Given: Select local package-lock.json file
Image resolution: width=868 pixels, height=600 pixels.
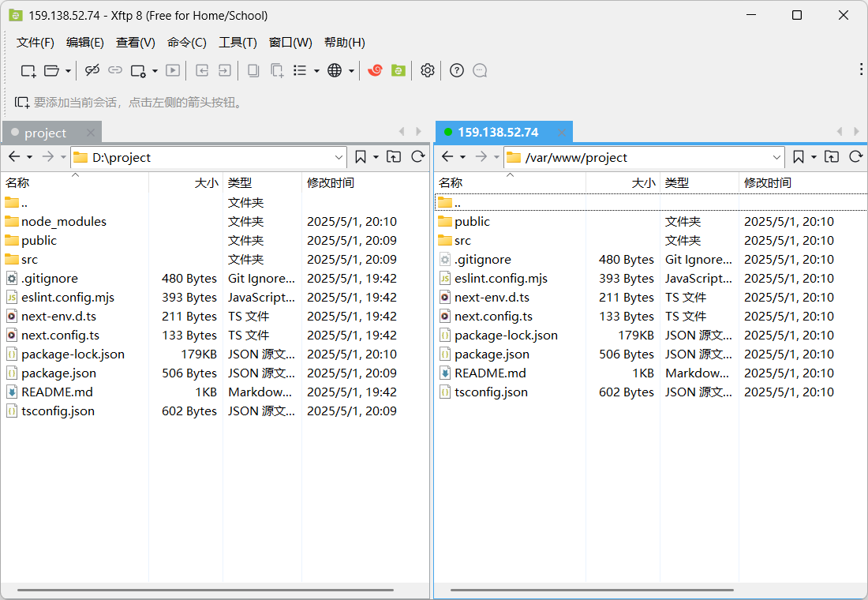Looking at the screenshot, I should (x=215, y=354).
